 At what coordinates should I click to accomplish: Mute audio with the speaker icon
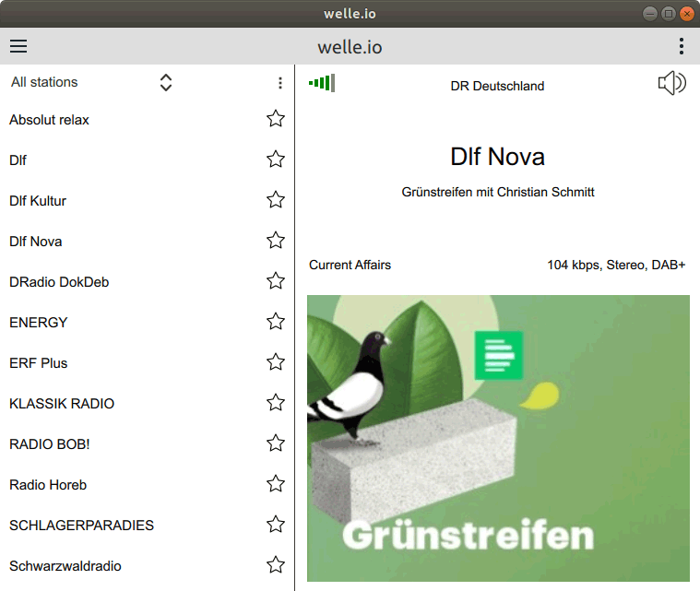(671, 84)
